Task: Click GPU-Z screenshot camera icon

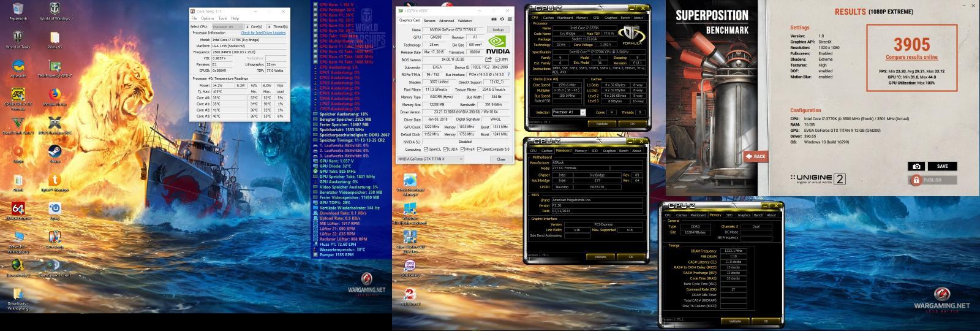Action: 495,19
